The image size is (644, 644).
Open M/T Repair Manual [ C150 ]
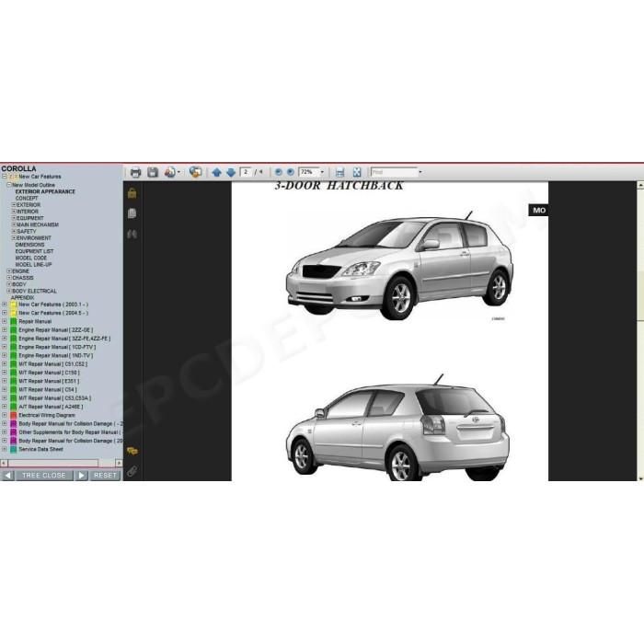pyautogui.click(x=50, y=373)
